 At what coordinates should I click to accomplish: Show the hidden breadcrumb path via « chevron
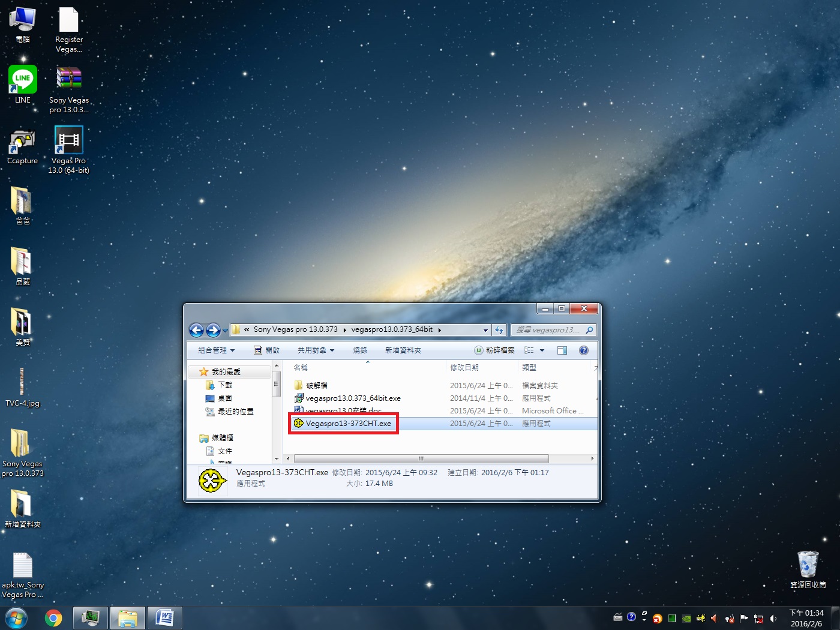click(247, 329)
